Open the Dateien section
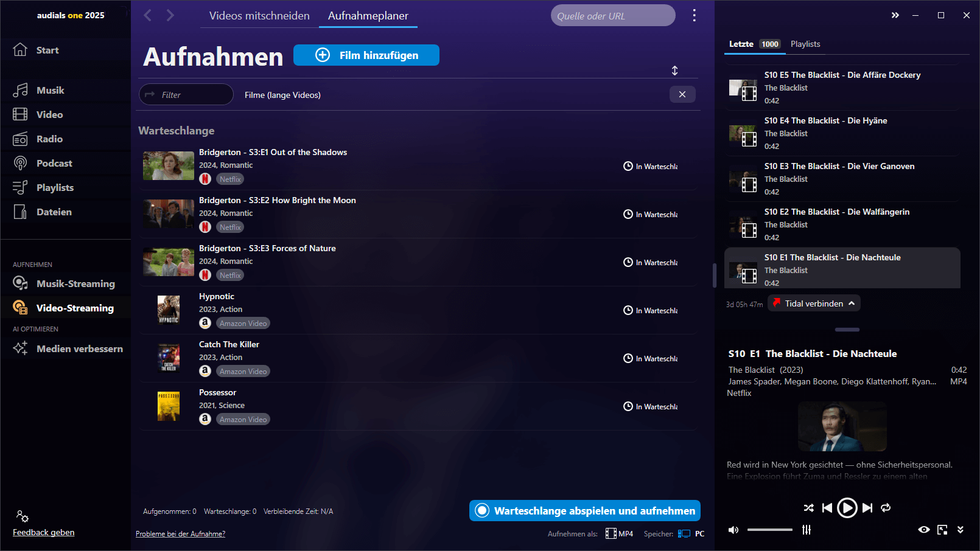The width and height of the screenshot is (980, 551). [x=42, y=212]
